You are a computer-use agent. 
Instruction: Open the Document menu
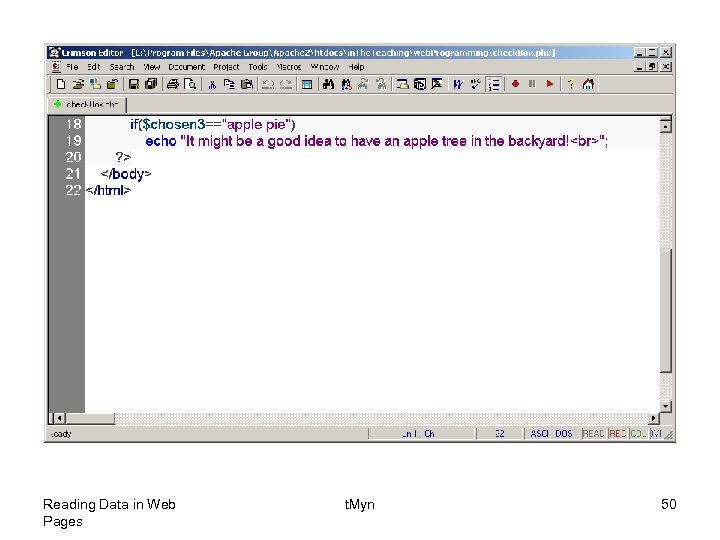pyautogui.click(x=186, y=67)
